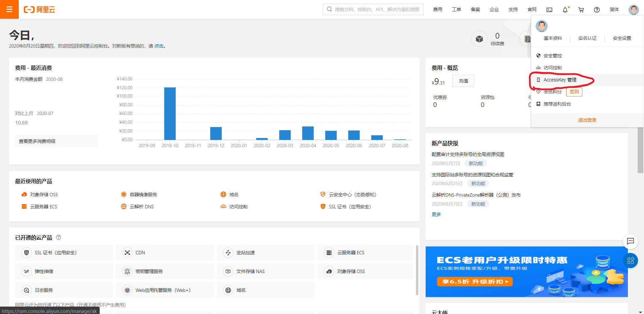Open news item 配置审计支持多账号的全局资源视图
Viewport: 644px width, 314px height.
tap(468, 154)
